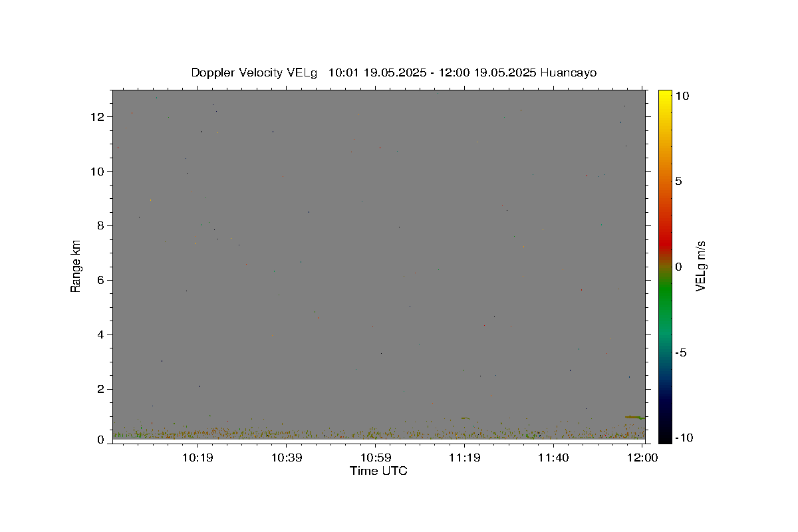This screenshot has height=532, width=798.
Task: Click the colorbar value label -10
Action: tap(683, 438)
